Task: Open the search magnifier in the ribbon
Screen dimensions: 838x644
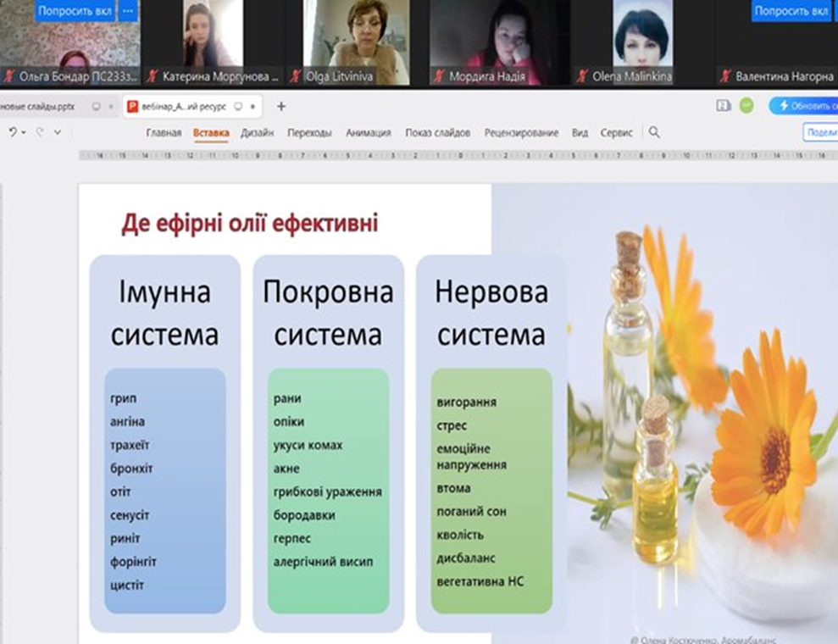Action: click(x=654, y=132)
